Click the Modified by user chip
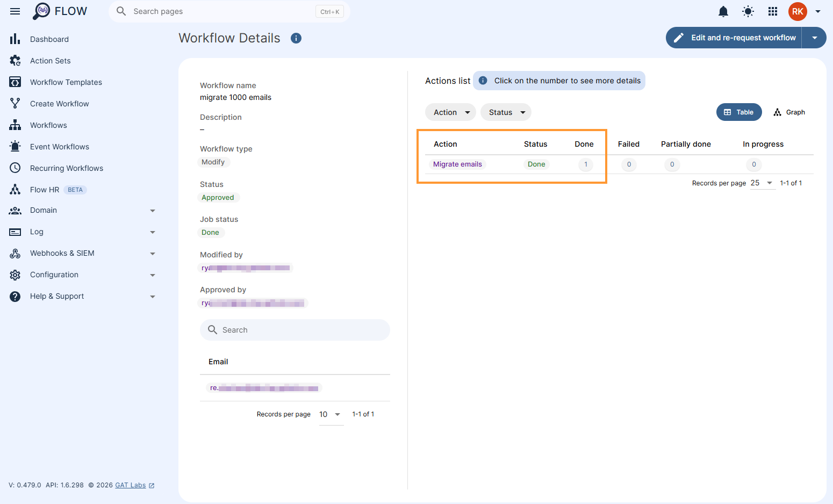This screenshot has height=504, width=833. 246,268
